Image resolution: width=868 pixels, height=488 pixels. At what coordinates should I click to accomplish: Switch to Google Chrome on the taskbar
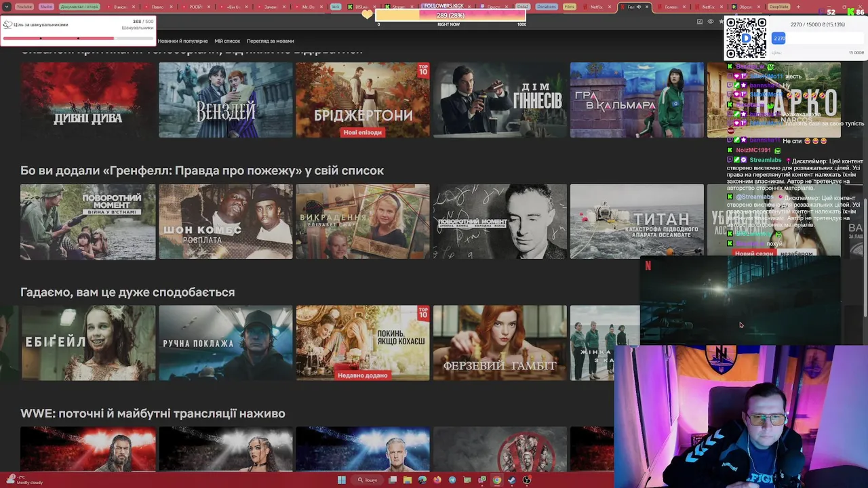[x=497, y=480]
